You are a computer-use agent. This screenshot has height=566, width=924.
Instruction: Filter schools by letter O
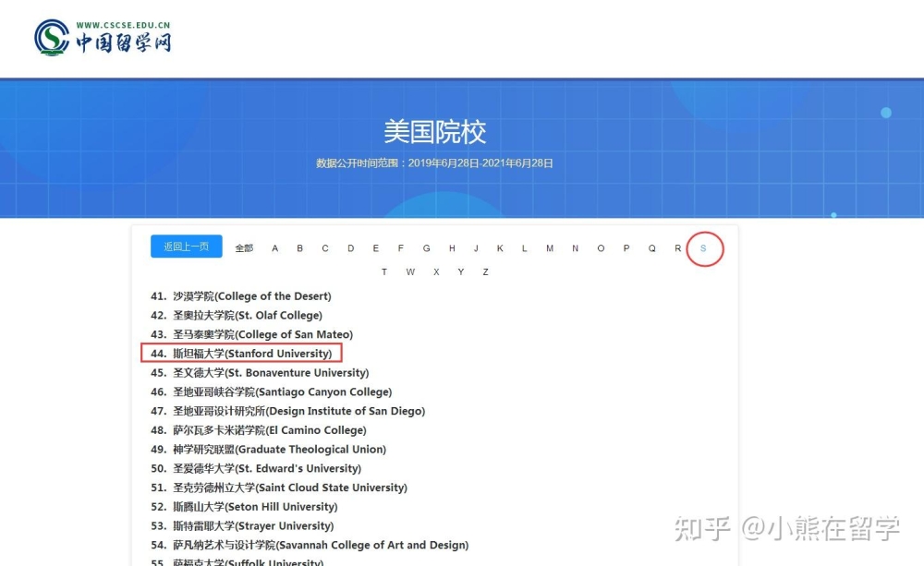click(601, 248)
